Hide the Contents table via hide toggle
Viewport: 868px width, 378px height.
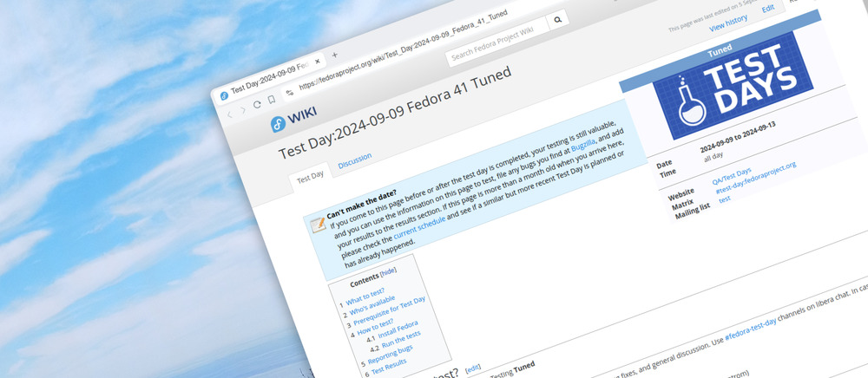click(388, 271)
